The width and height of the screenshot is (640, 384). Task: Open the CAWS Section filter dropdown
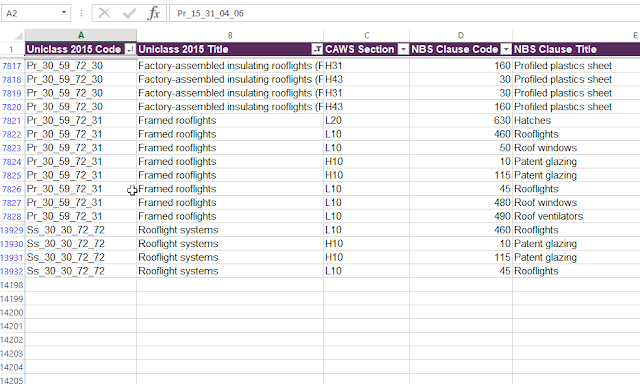403,49
